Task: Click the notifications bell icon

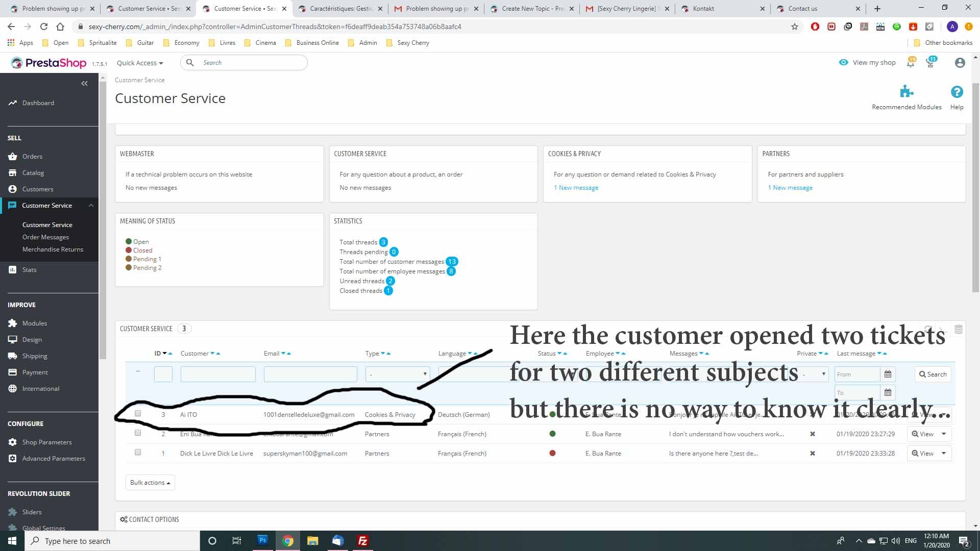Action: (911, 63)
